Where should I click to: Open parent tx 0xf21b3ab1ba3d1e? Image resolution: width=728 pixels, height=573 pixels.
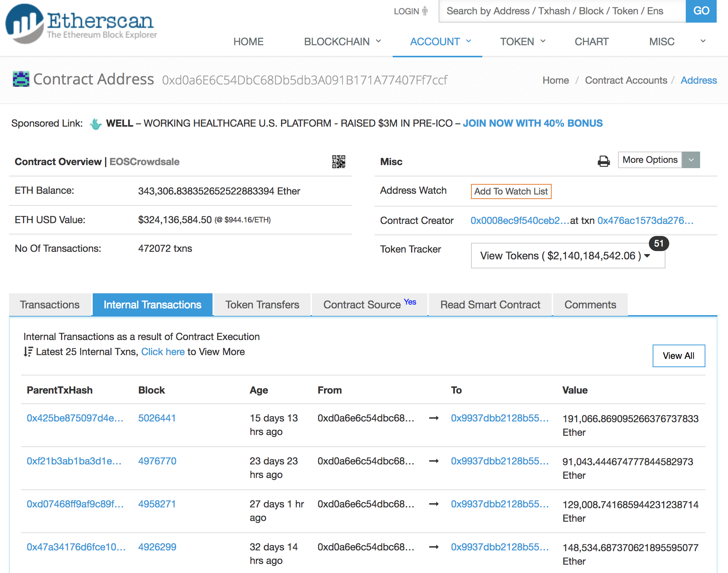coord(74,461)
